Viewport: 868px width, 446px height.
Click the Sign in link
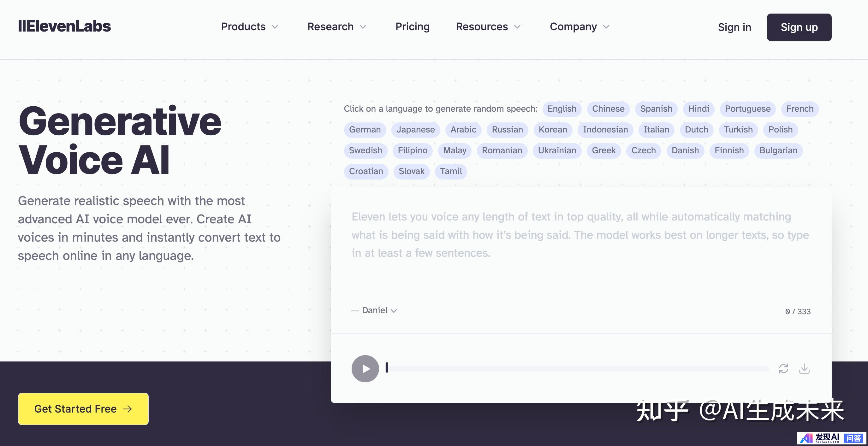tap(734, 27)
